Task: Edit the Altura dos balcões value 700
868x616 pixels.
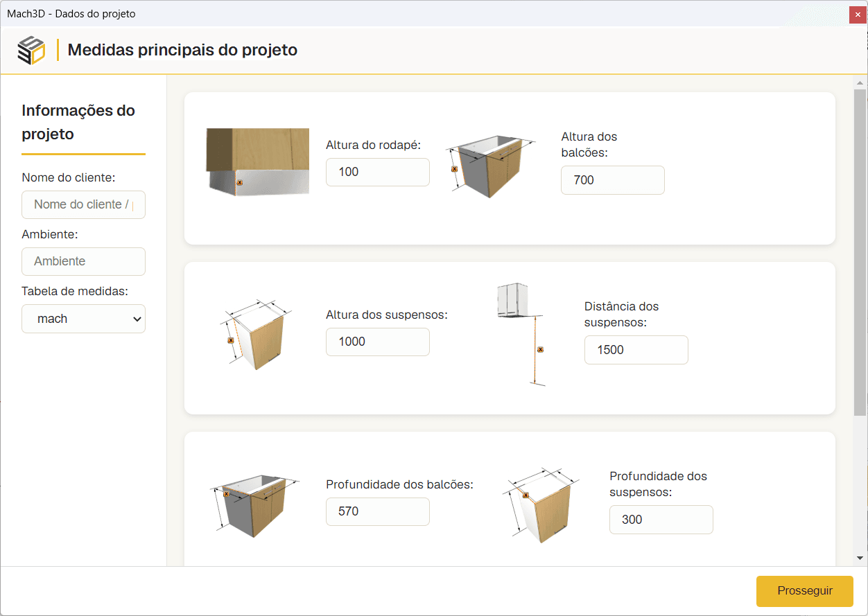Action: pos(613,180)
